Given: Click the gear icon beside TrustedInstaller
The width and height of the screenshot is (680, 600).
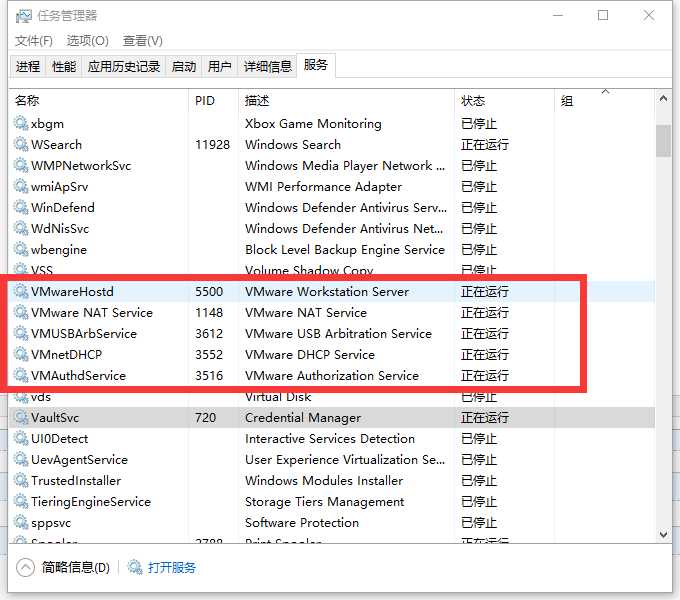Looking at the screenshot, I should tap(21, 480).
